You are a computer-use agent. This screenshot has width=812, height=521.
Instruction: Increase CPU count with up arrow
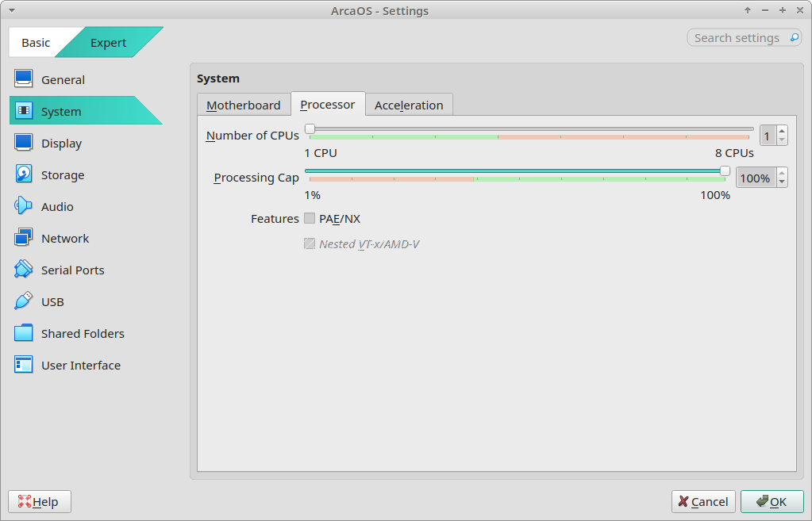[x=782, y=131]
